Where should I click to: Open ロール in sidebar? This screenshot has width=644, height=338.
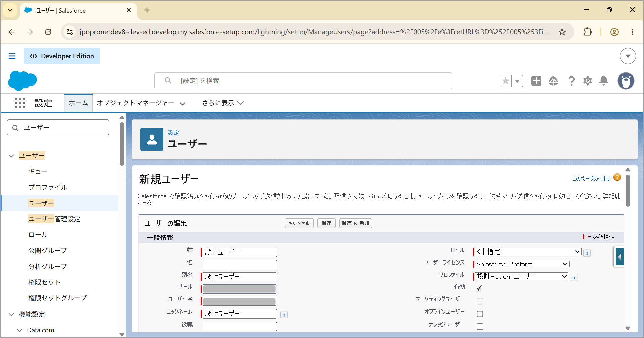pos(38,235)
